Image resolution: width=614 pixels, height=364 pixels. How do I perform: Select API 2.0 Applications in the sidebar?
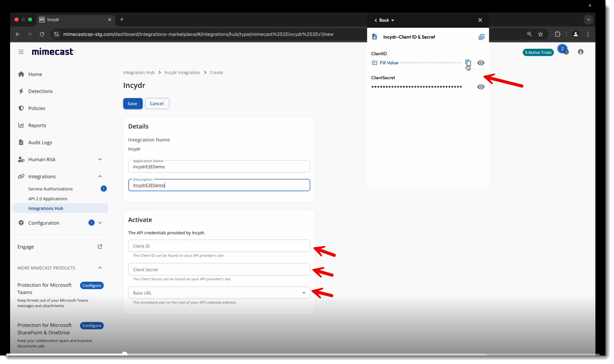pos(48,199)
